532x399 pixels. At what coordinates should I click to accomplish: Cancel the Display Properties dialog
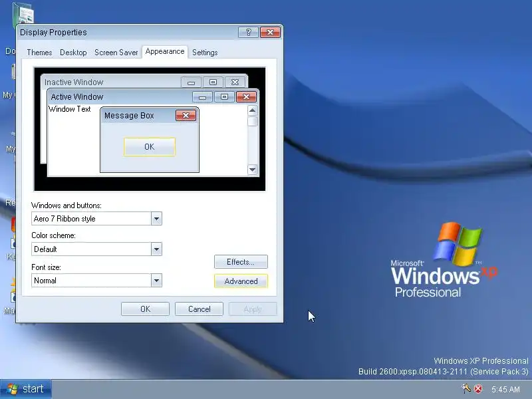pos(199,309)
